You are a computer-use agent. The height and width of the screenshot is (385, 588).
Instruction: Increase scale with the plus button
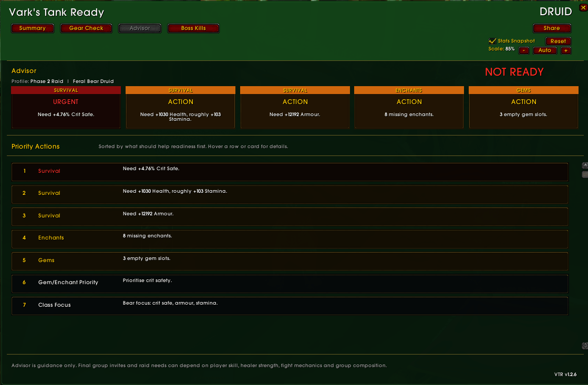(x=566, y=50)
